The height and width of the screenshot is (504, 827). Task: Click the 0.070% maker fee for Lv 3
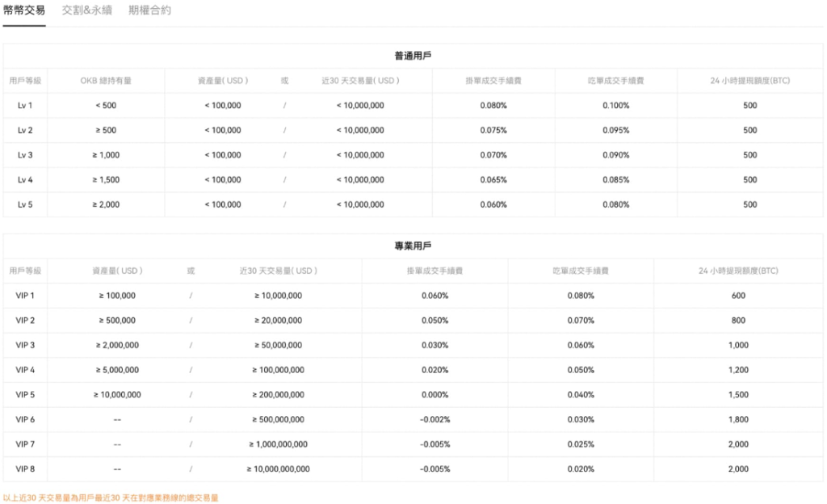click(x=493, y=154)
